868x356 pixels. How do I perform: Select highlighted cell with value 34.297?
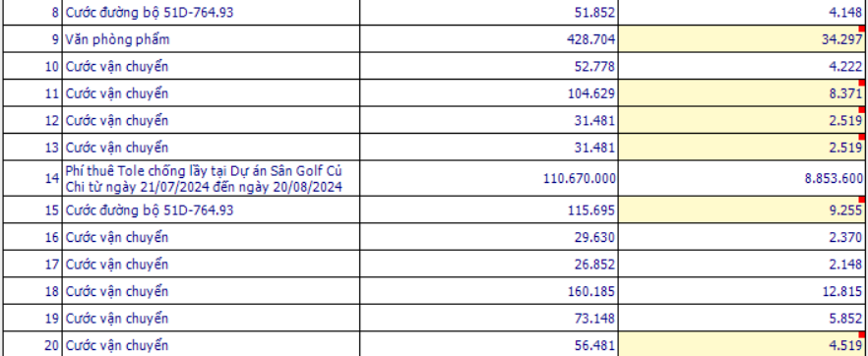(x=743, y=39)
